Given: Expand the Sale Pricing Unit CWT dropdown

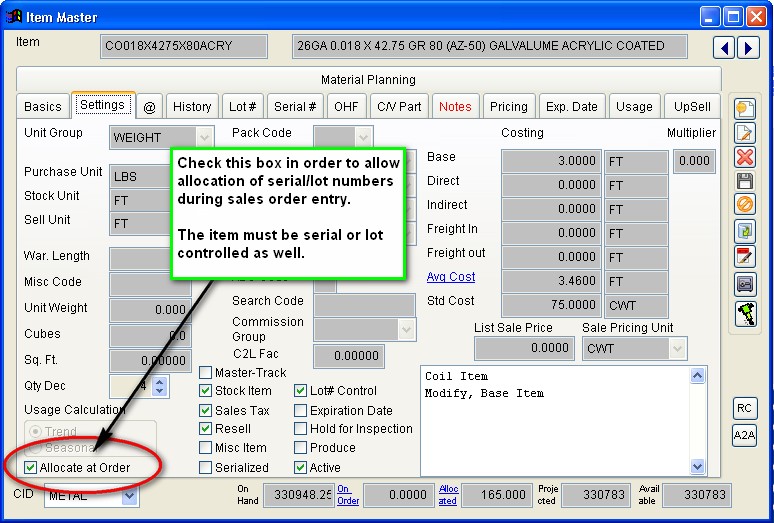Looking at the screenshot, I should coord(676,349).
